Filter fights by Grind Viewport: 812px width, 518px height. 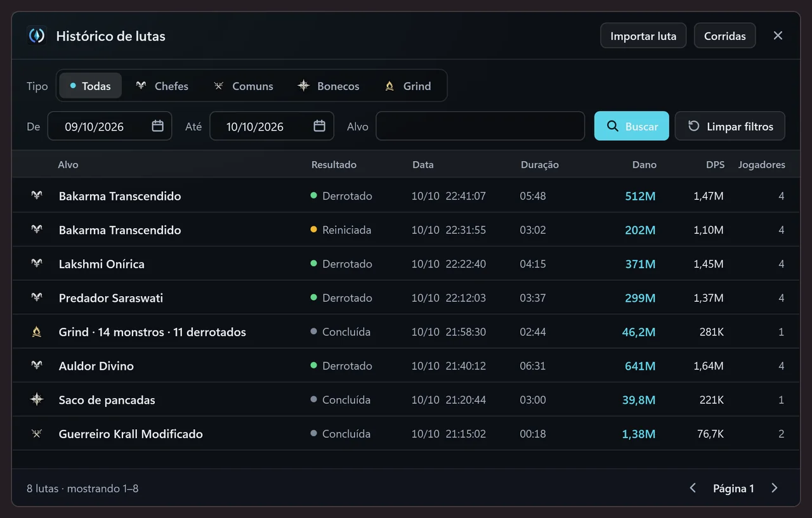pyautogui.click(x=408, y=86)
